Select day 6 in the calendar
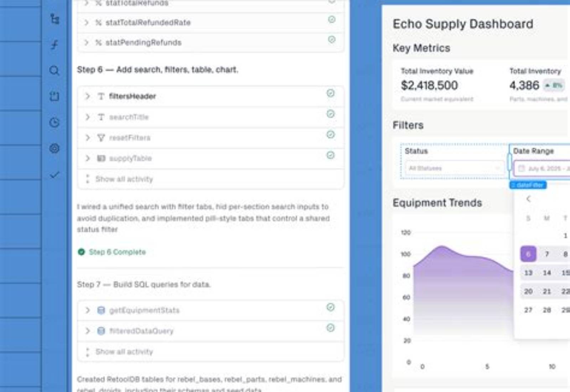Screen dimensions: 570x392 click(528, 254)
